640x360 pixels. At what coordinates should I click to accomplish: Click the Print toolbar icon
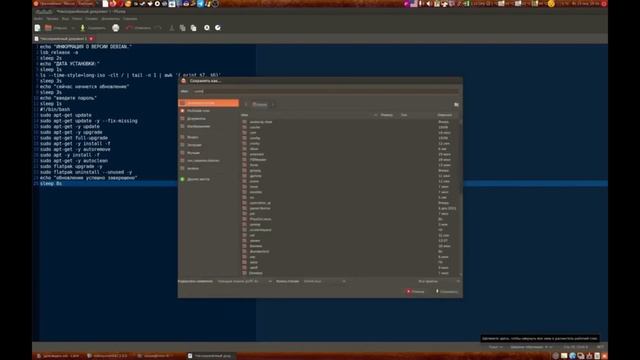tap(116, 28)
